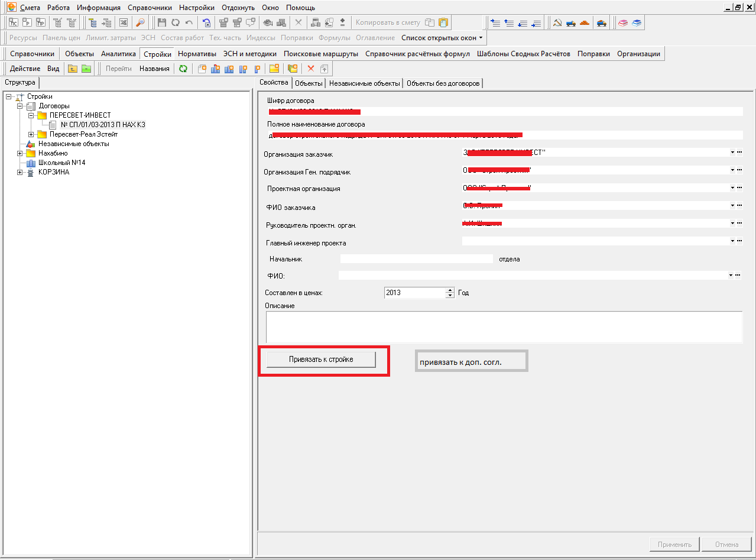The width and height of the screenshot is (756, 560).
Task: Switch to the Объекты без договоров tab
Action: tap(443, 83)
